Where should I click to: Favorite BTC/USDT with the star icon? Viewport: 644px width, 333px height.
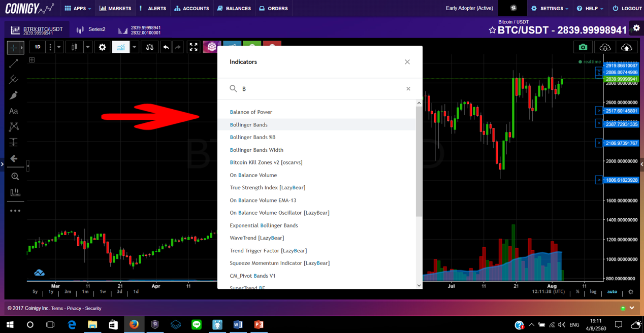click(492, 30)
